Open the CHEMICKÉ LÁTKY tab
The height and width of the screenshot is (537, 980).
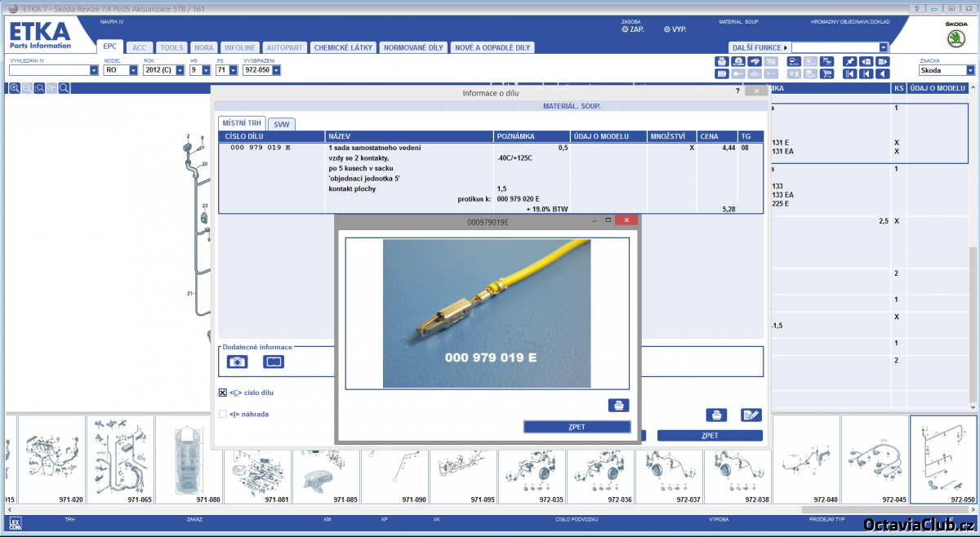343,47
